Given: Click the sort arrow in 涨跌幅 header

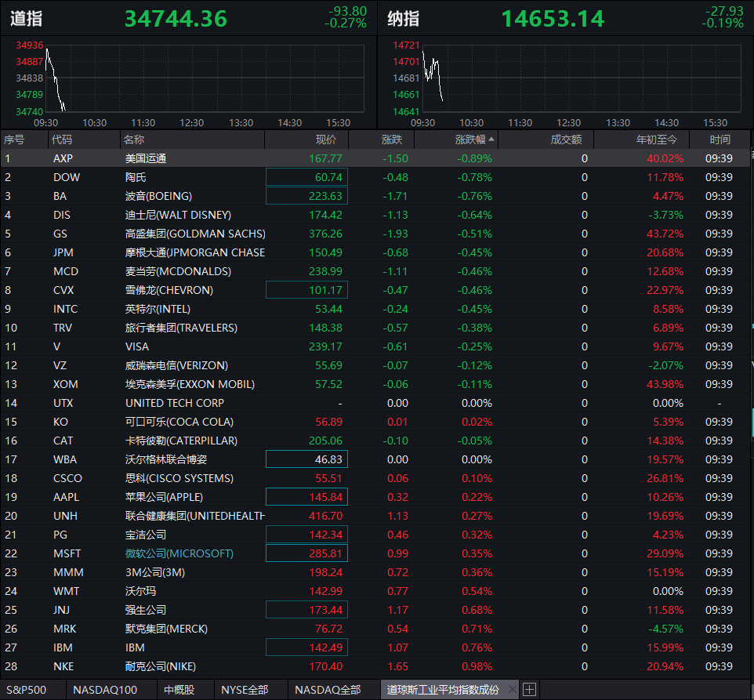Looking at the screenshot, I should (491, 140).
